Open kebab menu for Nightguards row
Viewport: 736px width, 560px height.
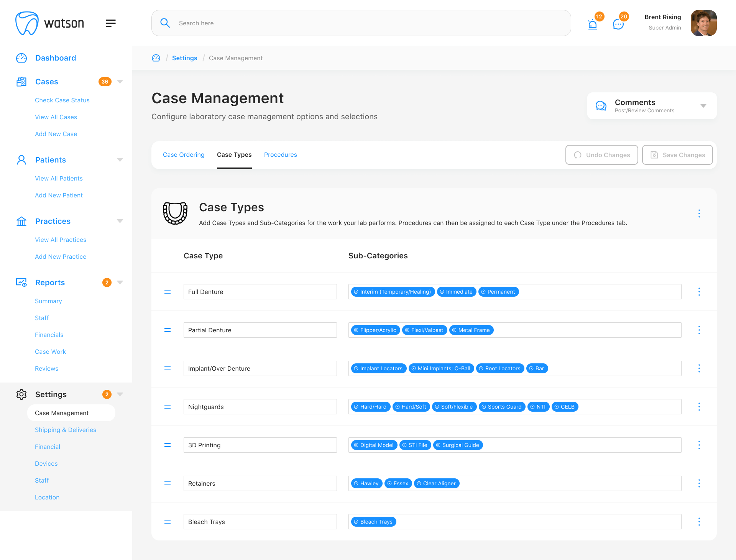(x=699, y=407)
